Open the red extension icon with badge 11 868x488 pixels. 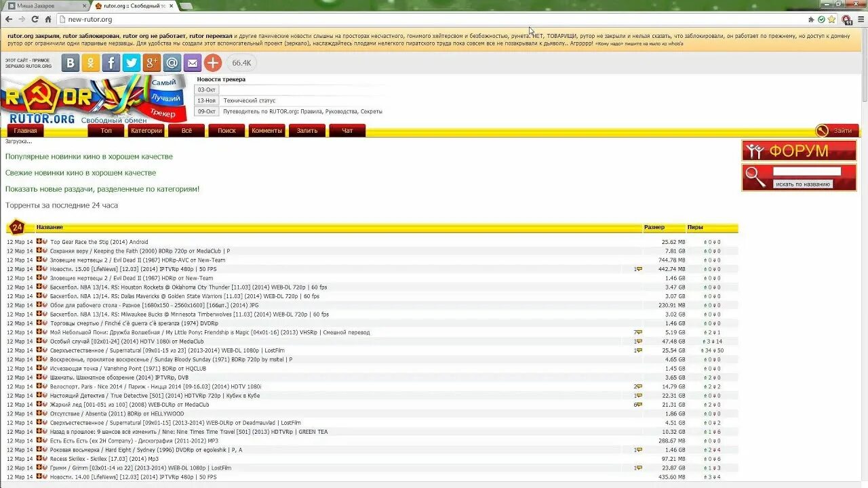point(847,19)
